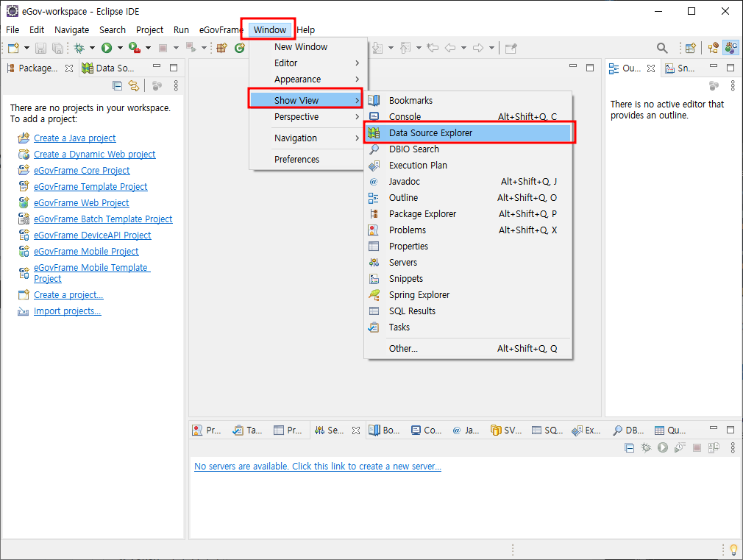Choose Data Source Explorer from Show View

pos(469,132)
